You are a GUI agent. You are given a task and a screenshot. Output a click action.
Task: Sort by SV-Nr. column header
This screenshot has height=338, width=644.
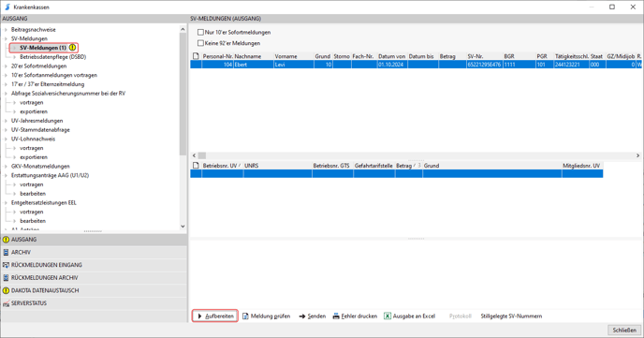click(x=484, y=56)
